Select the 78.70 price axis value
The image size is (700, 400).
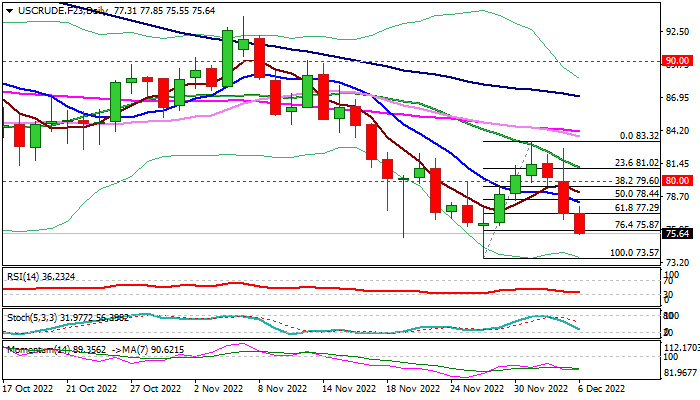pyautogui.click(x=677, y=197)
